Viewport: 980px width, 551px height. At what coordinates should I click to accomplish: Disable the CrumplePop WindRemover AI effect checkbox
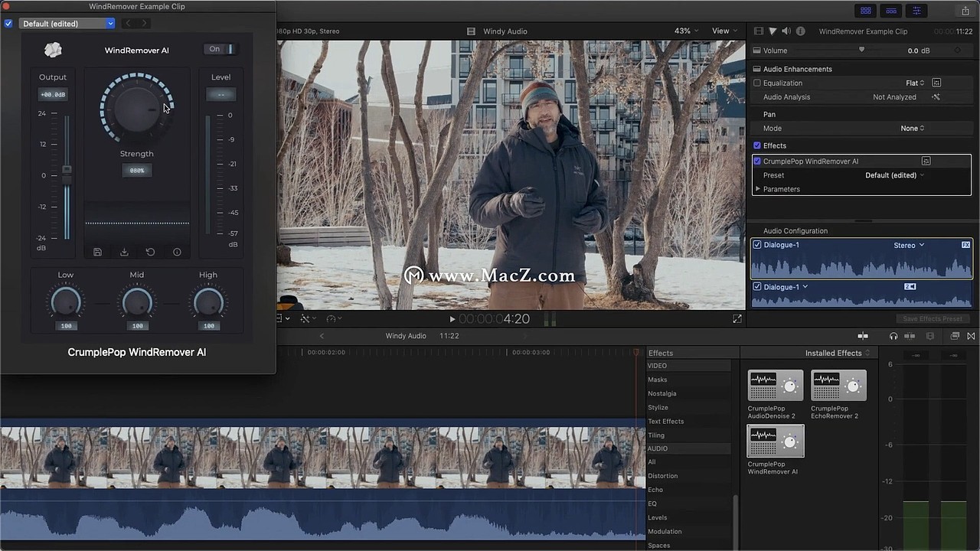pos(756,161)
